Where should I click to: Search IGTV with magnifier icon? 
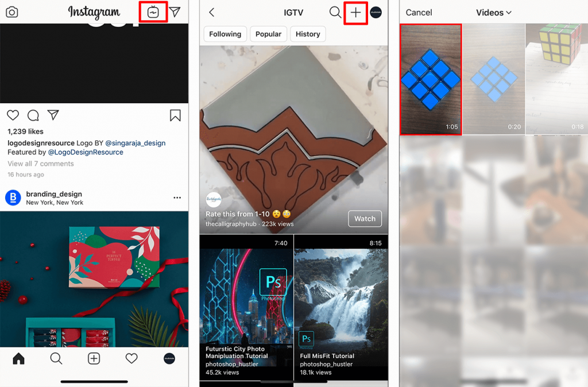[335, 13]
